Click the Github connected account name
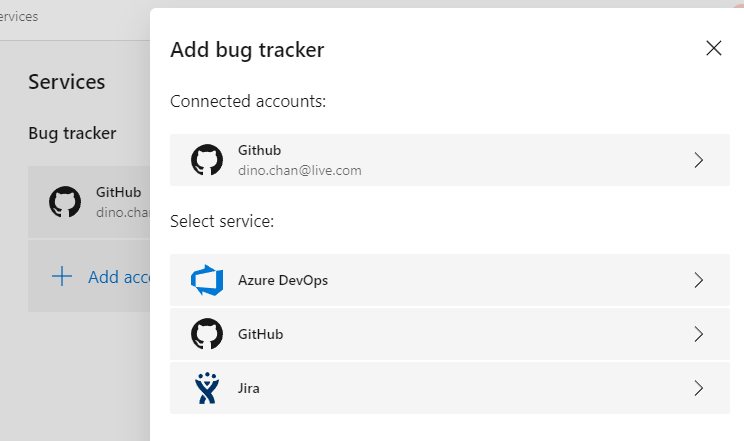This screenshot has height=441, width=744. click(x=260, y=150)
